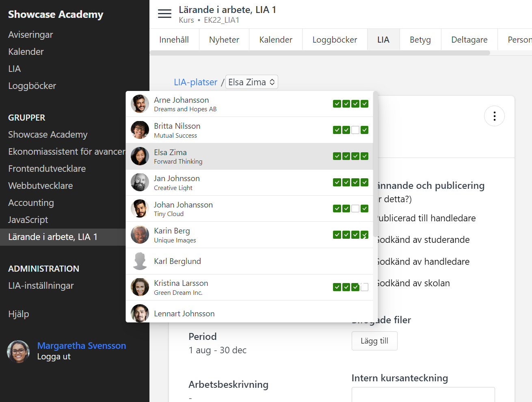Click Elsa Zima's first green checkmark

click(x=337, y=156)
